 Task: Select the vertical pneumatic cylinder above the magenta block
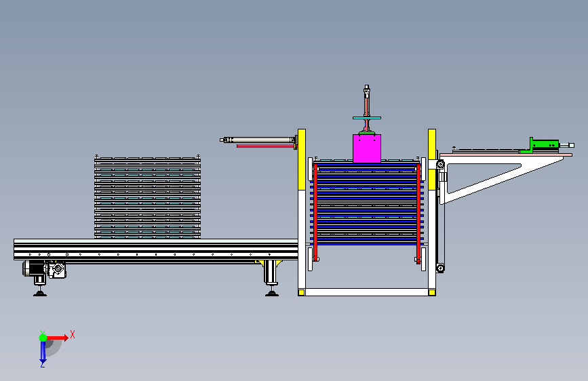367,101
